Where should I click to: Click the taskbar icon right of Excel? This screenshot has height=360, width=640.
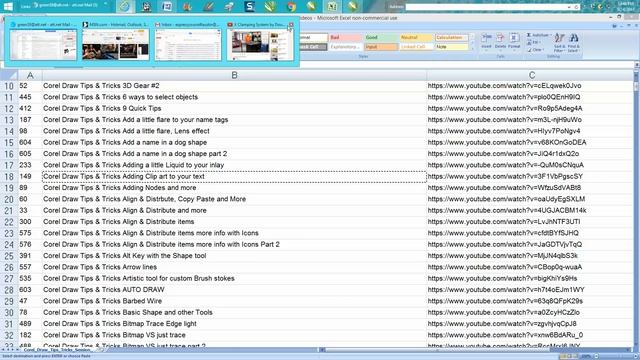point(353,6)
